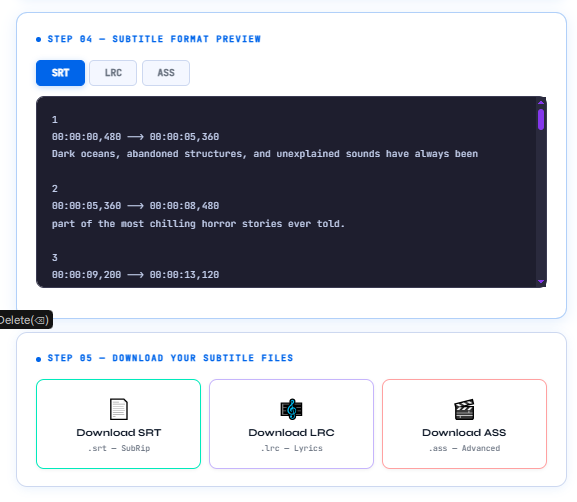The image size is (577, 502).
Task: Click the clapperboard icon in Download ASS card
Action: pyautogui.click(x=464, y=409)
